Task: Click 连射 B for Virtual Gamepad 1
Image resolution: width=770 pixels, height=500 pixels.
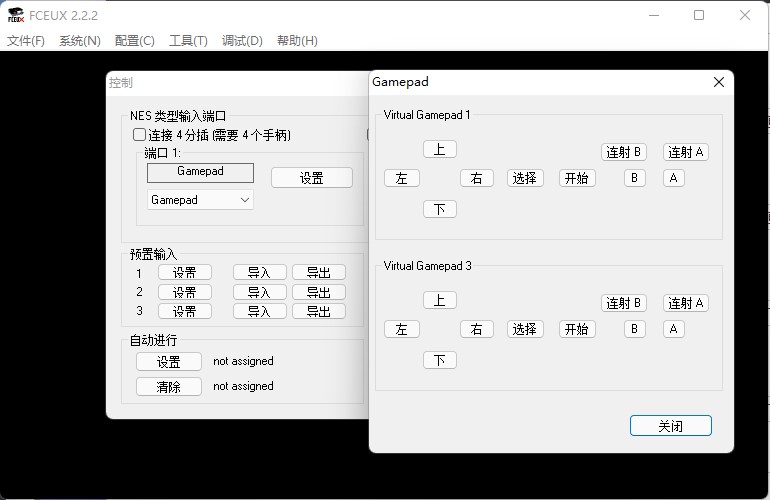Action: pyautogui.click(x=624, y=152)
